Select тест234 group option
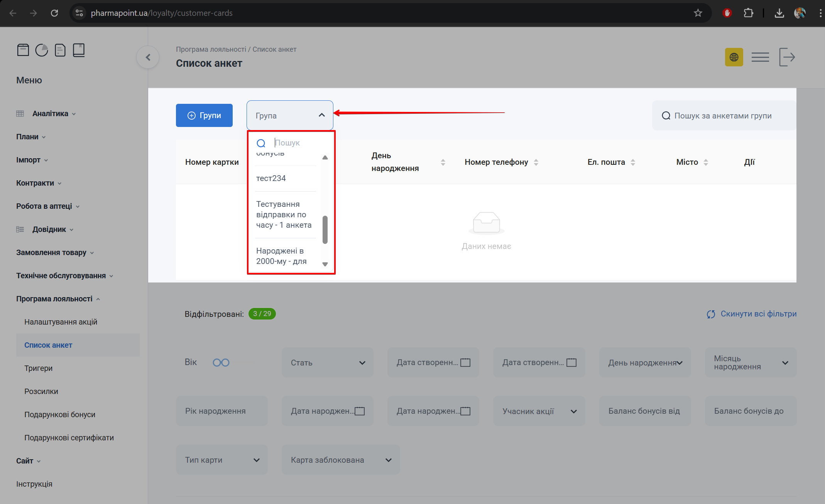 (271, 178)
